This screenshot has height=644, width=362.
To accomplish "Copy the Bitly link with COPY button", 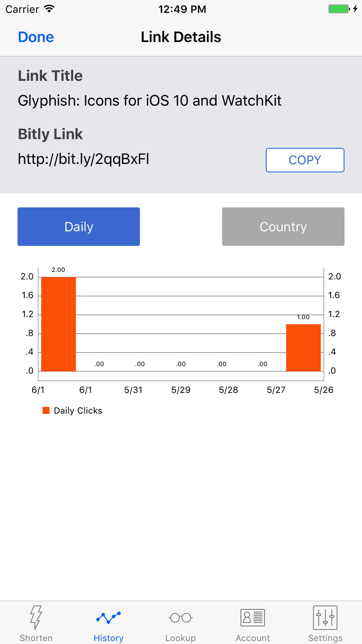I will click(x=305, y=160).
